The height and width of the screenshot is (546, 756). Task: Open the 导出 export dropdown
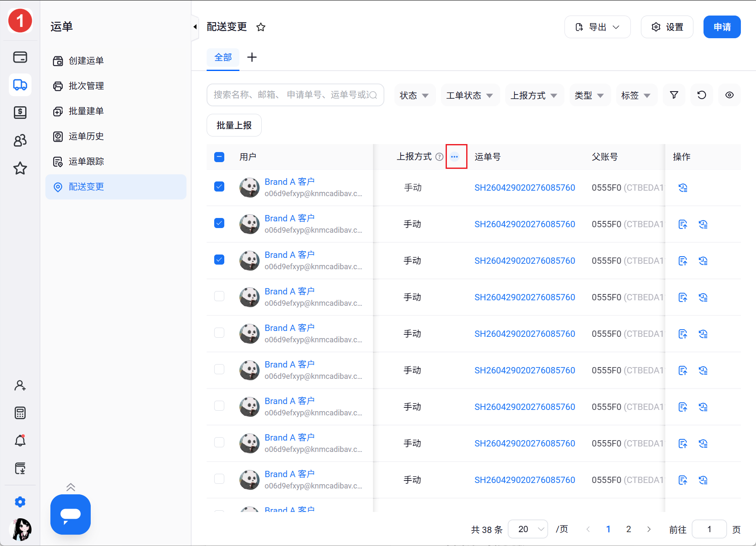(x=597, y=27)
